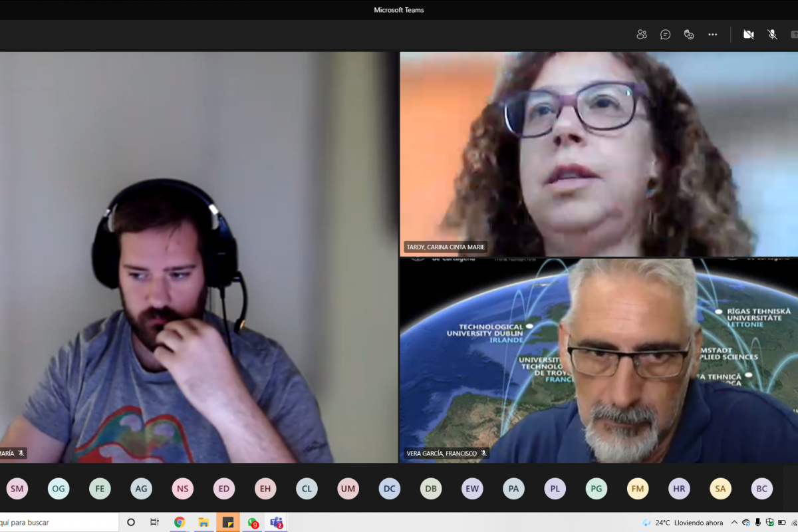Click the microphone tray icon
The image size is (798, 532).
[x=757, y=522]
